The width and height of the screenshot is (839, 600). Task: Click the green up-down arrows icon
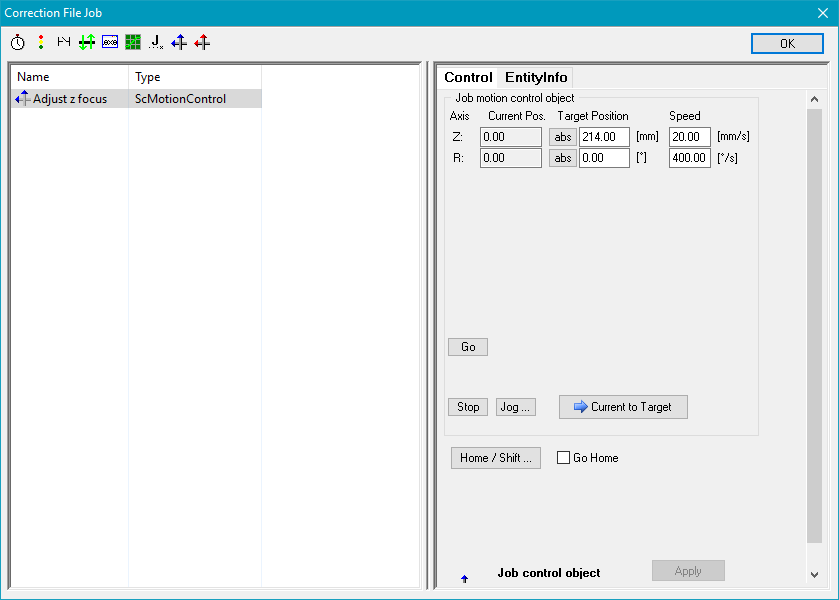point(87,42)
